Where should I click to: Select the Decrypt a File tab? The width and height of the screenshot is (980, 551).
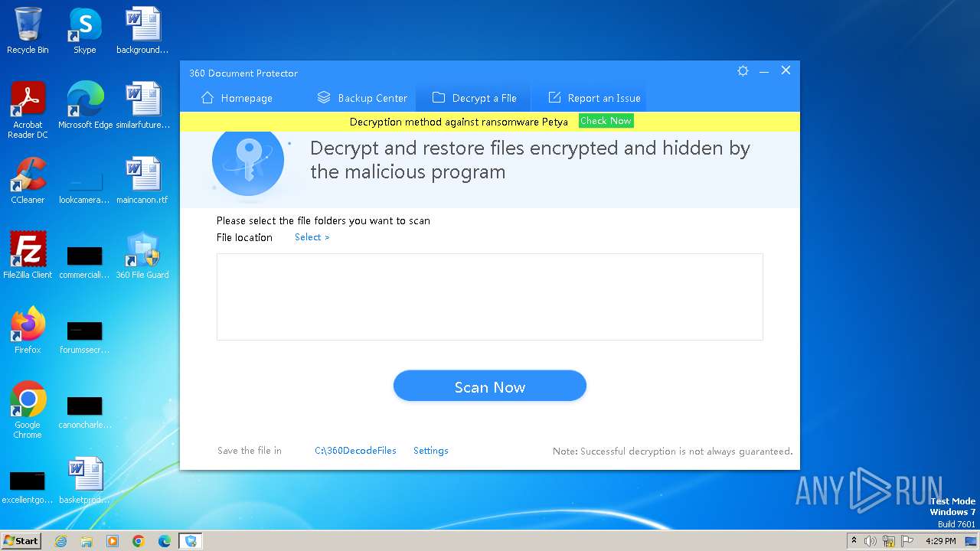(474, 98)
